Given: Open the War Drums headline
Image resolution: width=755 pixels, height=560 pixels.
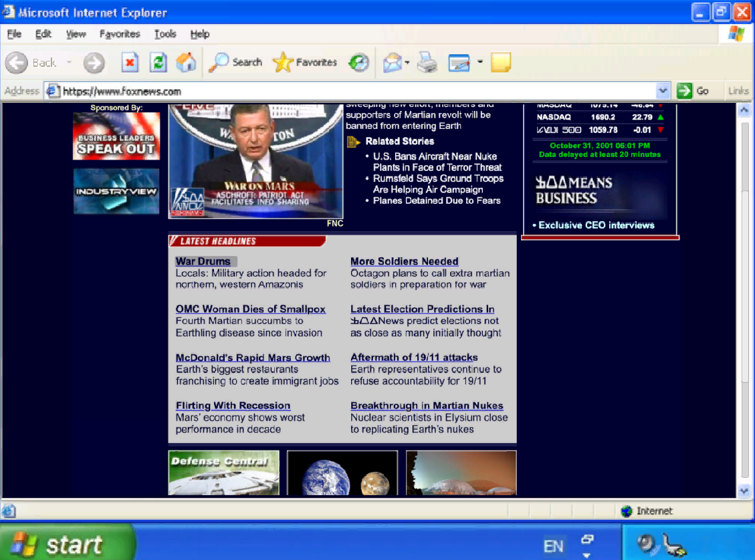Looking at the screenshot, I should click(x=203, y=261).
